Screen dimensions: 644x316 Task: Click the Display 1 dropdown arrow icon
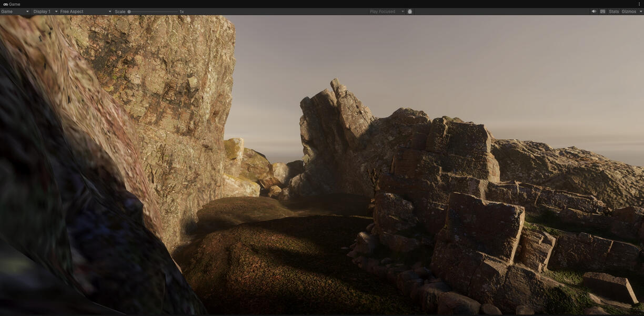coord(55,11)
